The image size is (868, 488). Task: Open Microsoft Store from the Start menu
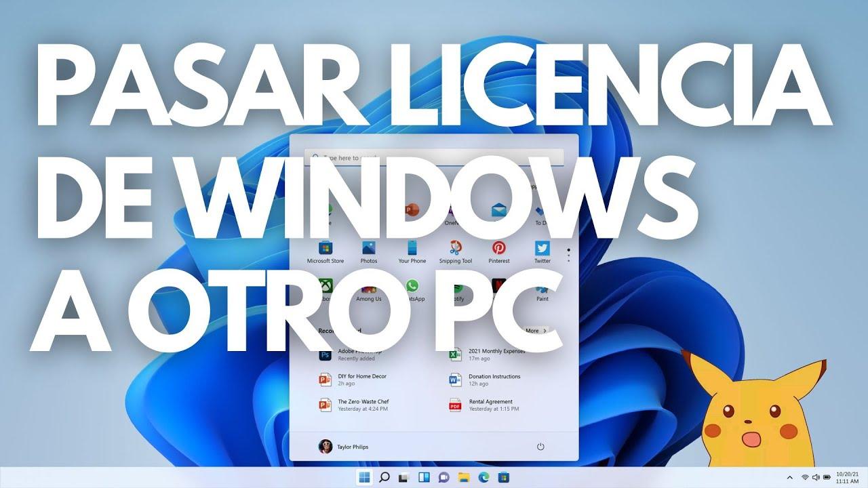325,249
